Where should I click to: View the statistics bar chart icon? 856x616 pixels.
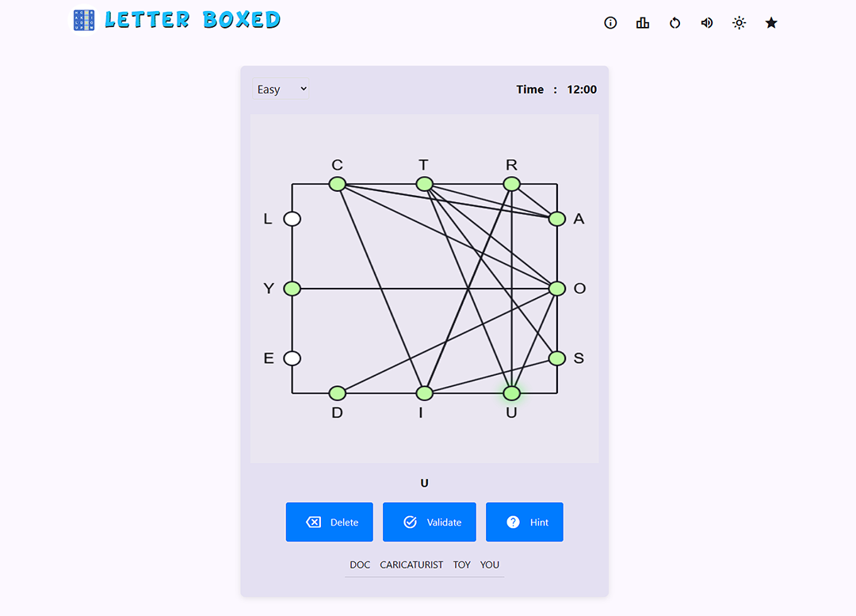click(643, 23)
